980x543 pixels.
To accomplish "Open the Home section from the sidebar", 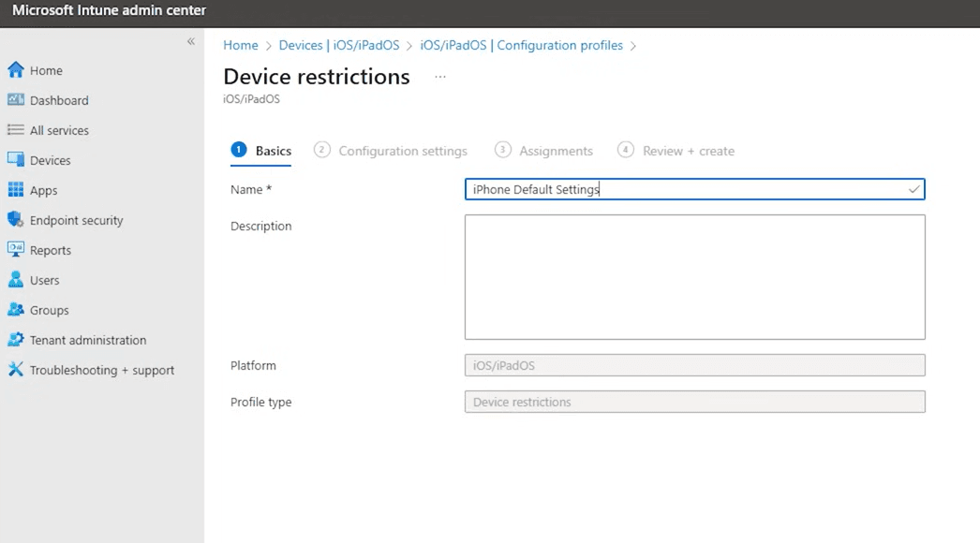I will (x=44, y=70).
